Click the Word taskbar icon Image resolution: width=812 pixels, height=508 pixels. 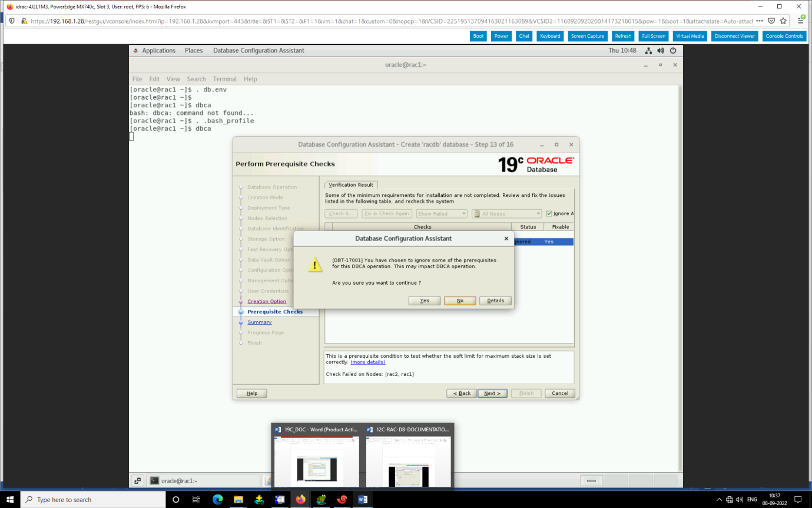coord(363,499)
